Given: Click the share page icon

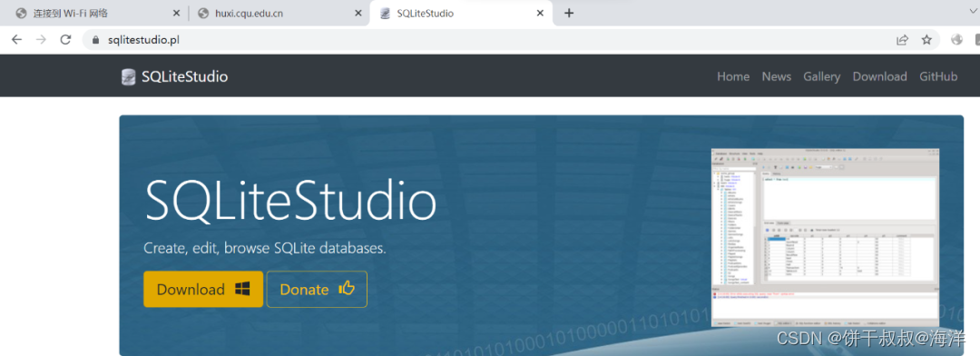Looking at the screenshot, I should tap(902, 40).
